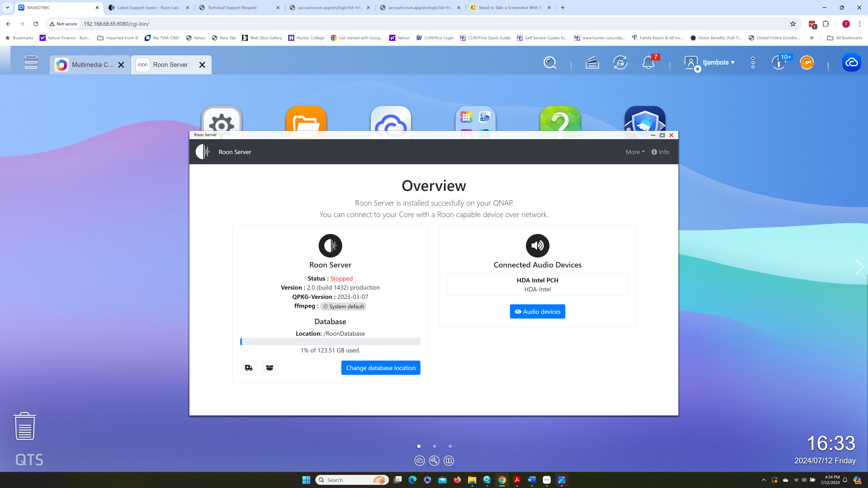This screenshot has height=488, width=868.
Task: Expand the More dropdown in Roon Server
Action: [x=635, y=152]
